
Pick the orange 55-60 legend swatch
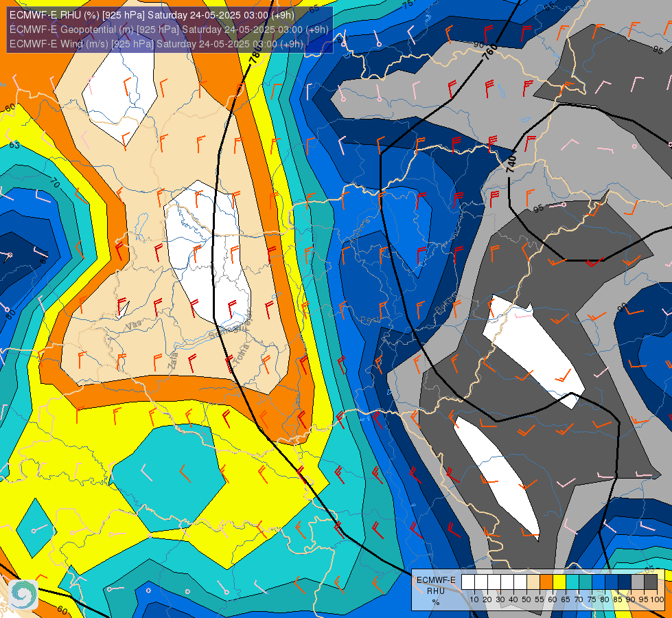(546, 582)
